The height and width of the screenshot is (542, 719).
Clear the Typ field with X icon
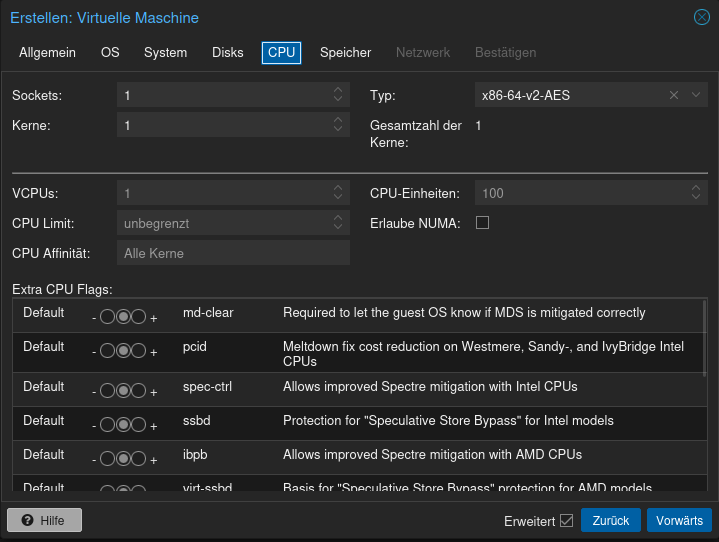(x=674, y=95)
